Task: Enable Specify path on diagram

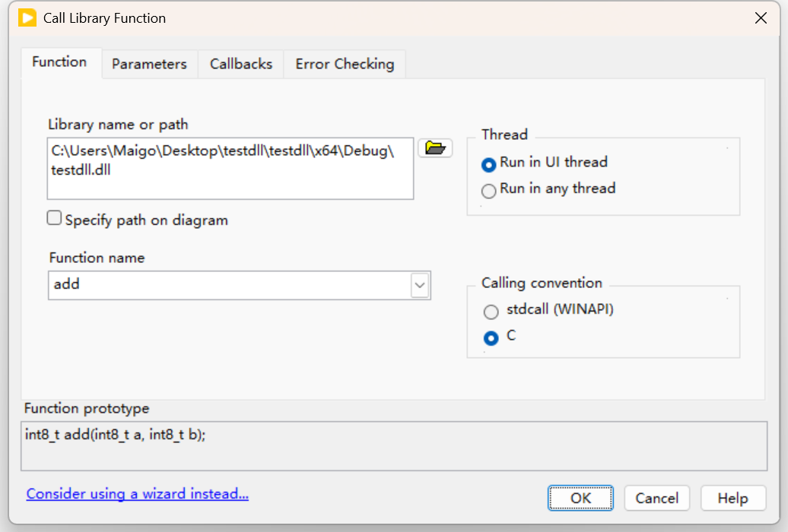Action: [54, 217]
